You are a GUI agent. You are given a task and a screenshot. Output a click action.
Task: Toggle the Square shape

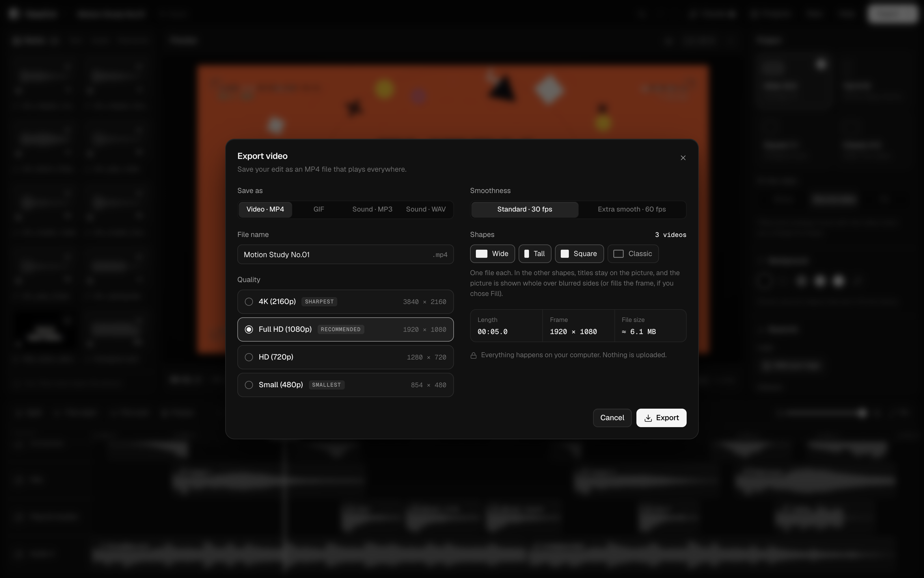point(579,254)
